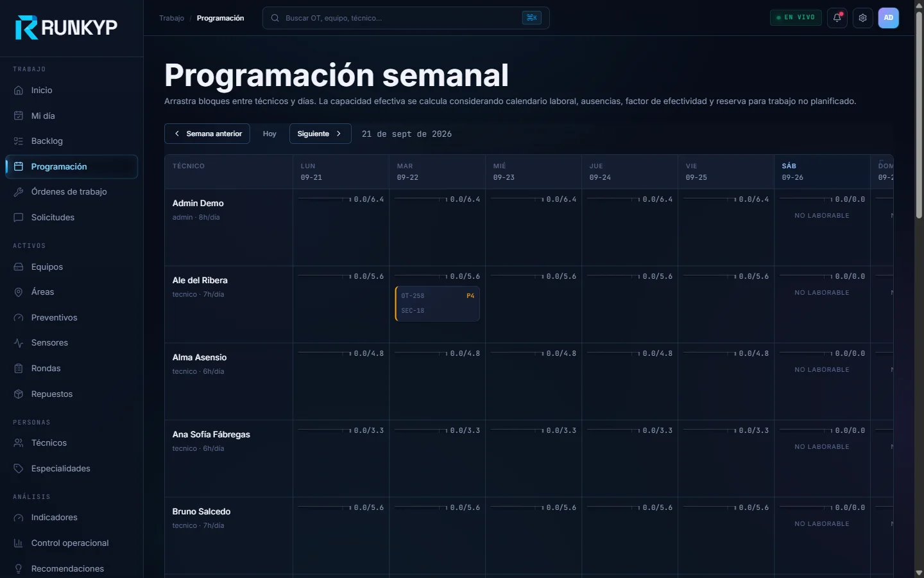Go to the previous week with Semana anterior

pyautogui.click(x=207, y=134)
